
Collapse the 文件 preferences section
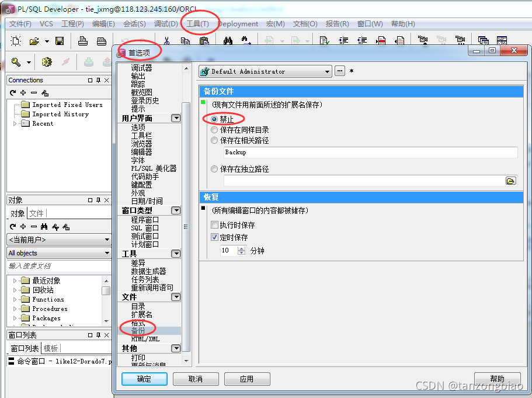(176, 297)
